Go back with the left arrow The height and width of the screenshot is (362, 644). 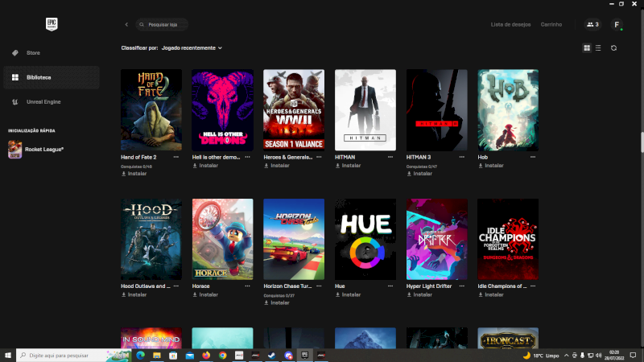point(126,25)
